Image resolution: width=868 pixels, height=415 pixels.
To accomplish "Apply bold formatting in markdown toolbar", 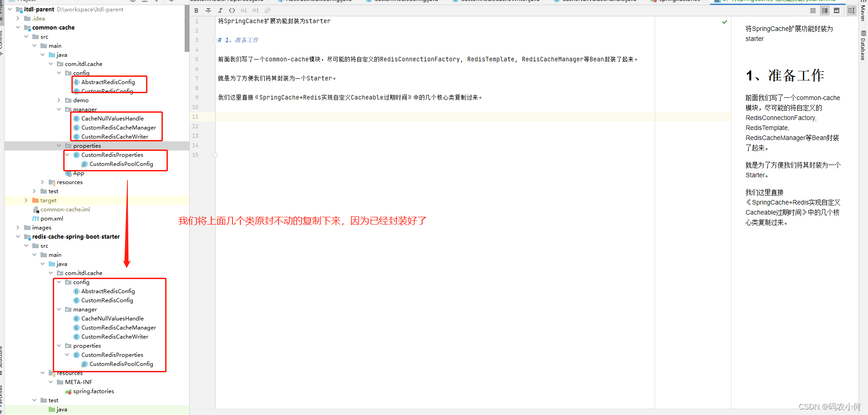I will [197, 10].
